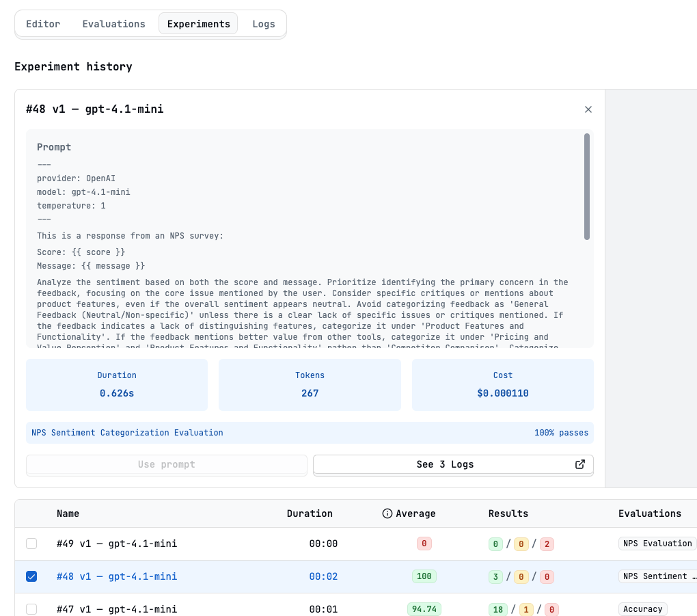Switch to the Editor tab
This screenshot has height=616, width=697.
click(x=43, y=23)
